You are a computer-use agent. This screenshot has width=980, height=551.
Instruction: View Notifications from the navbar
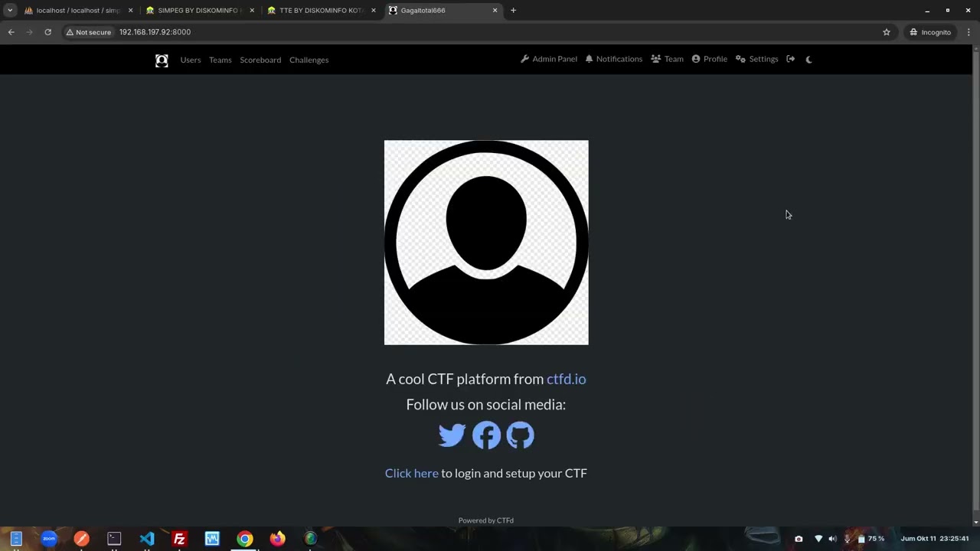click(614, 59)
